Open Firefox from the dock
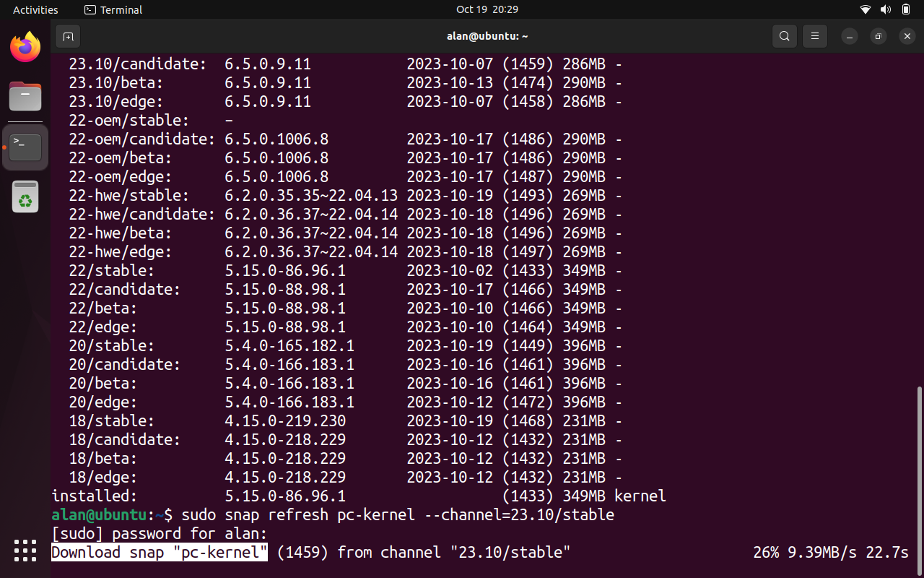The height and width of the screenshot is (578, 924). [x=25, y=48]
